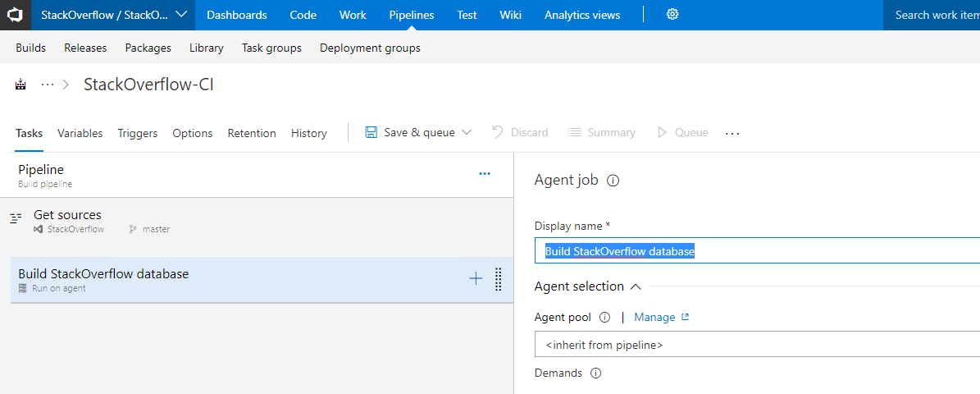Collapse the Agent selection section
The width and height of the screenshot is (980, 394).
click(x=636, y=286)
